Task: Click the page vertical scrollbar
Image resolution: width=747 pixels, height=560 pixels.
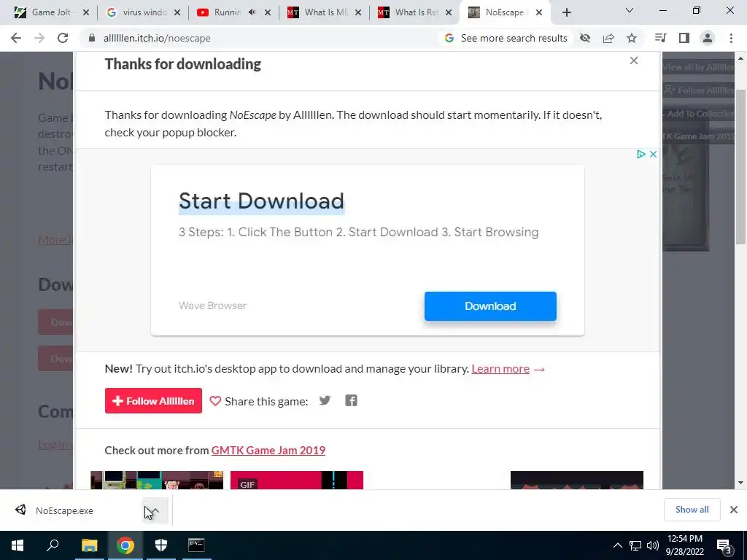Action: pyautogui.click(x=740, y=270)
